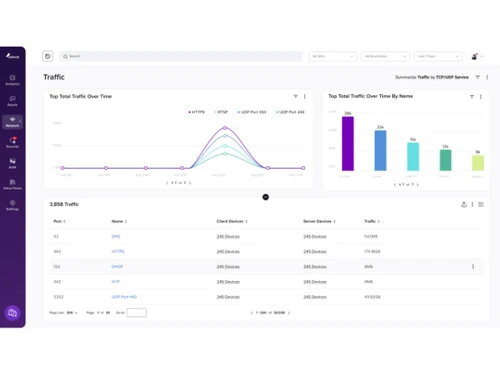
Task: Filter Top Total Traffic By Name chart
Action: tap(472, 97)
